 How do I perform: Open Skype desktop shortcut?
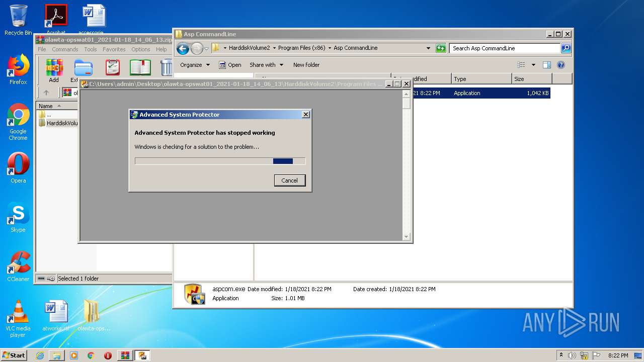(x=18, y=217)
